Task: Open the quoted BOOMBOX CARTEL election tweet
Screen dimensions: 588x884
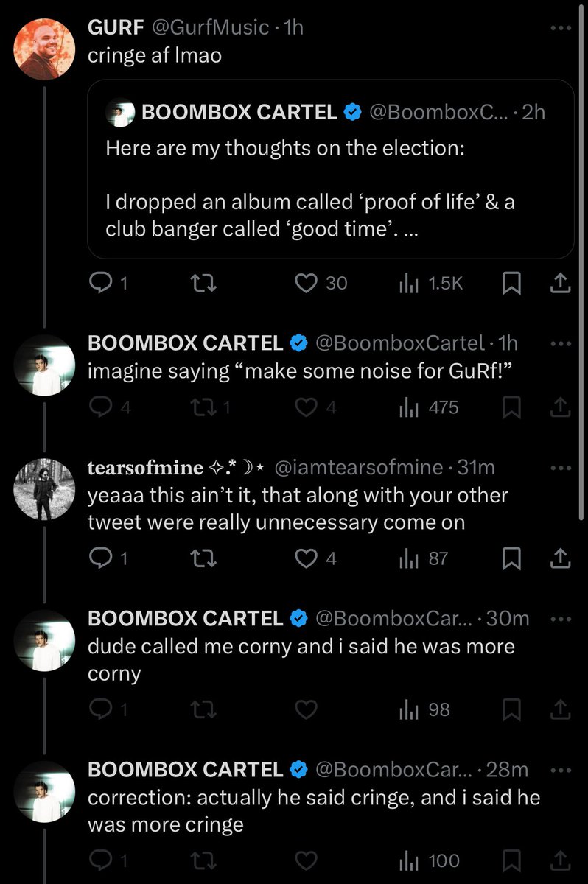Action: 330,169
